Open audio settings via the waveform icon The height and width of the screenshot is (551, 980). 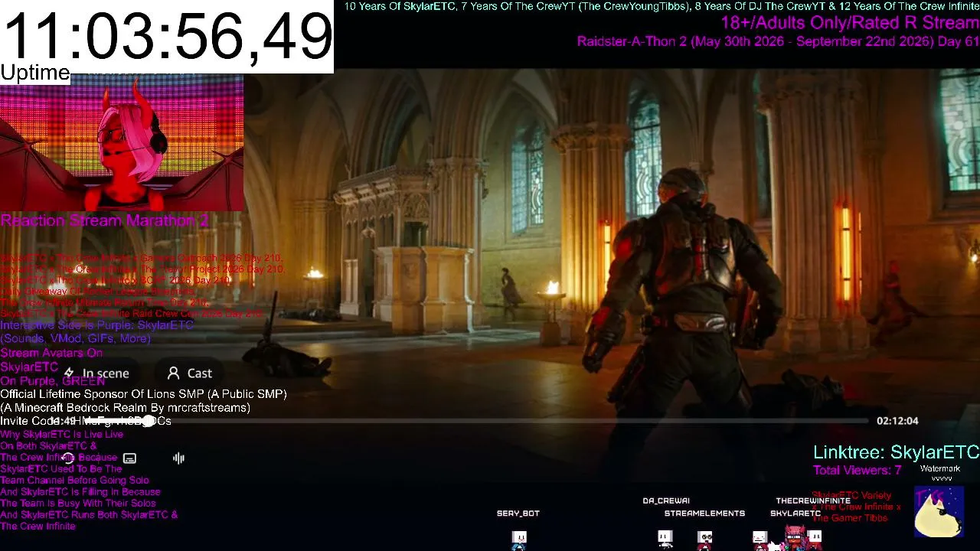tap(178, 458)
